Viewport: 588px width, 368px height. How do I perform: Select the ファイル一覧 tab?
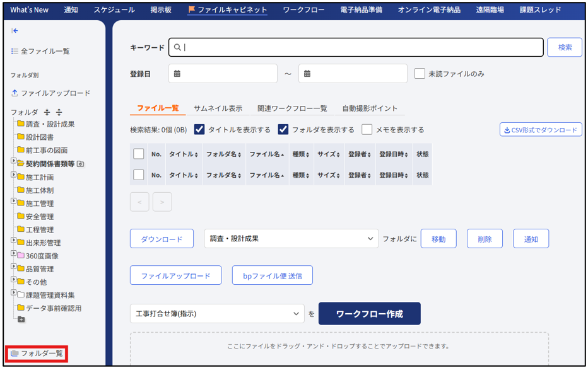coord(158,108)
